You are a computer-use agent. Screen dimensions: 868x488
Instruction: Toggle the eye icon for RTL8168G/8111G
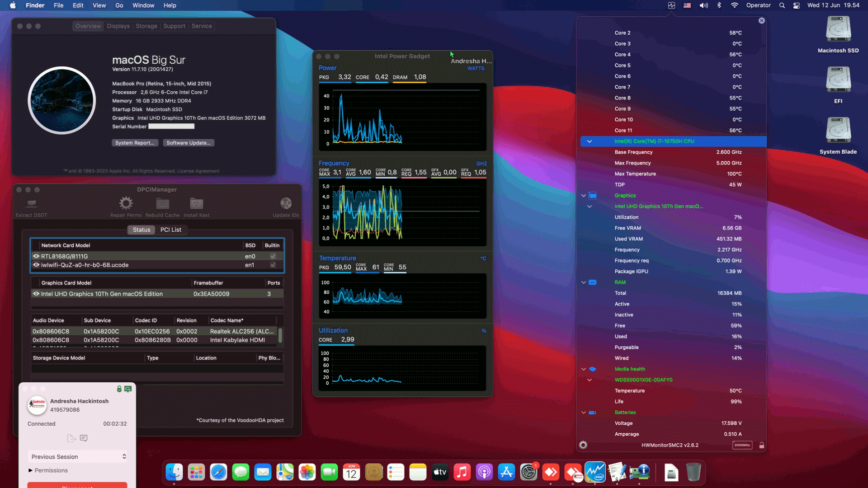(36, 256)
